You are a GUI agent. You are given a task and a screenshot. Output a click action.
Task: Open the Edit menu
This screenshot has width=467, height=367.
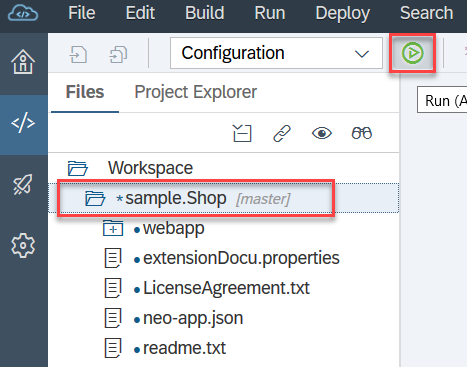(x=140, y=13)
